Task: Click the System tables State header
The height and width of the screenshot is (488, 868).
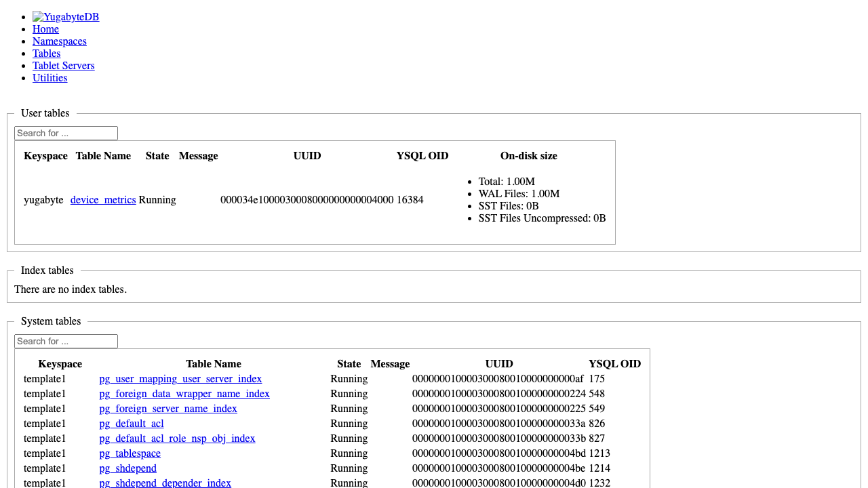Action: click(349, 364)
